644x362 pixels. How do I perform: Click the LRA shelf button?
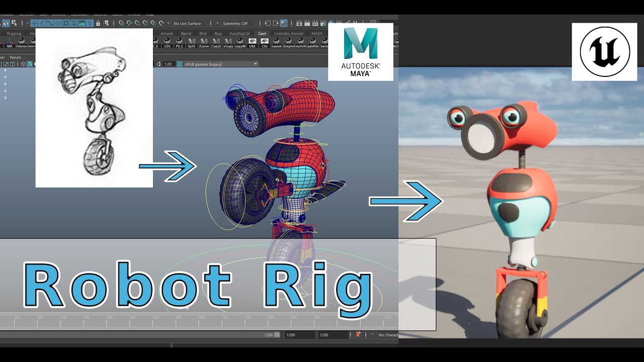point(253,43)
